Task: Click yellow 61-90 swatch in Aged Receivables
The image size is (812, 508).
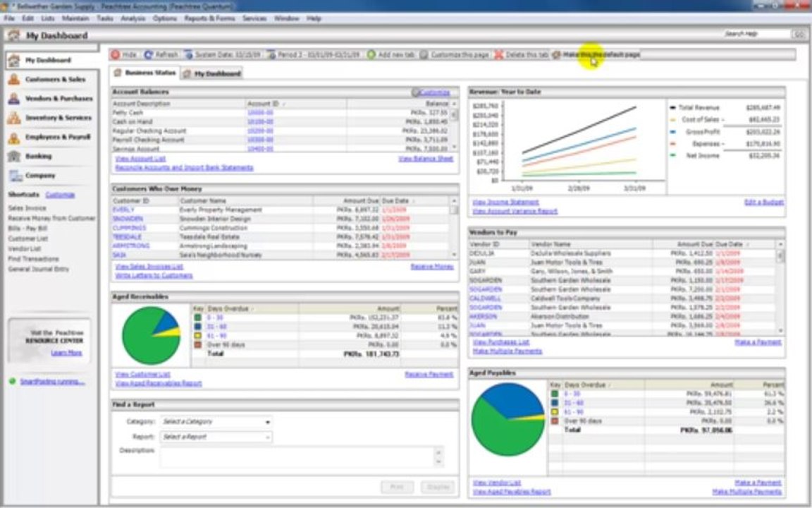Action: [198, 336]
